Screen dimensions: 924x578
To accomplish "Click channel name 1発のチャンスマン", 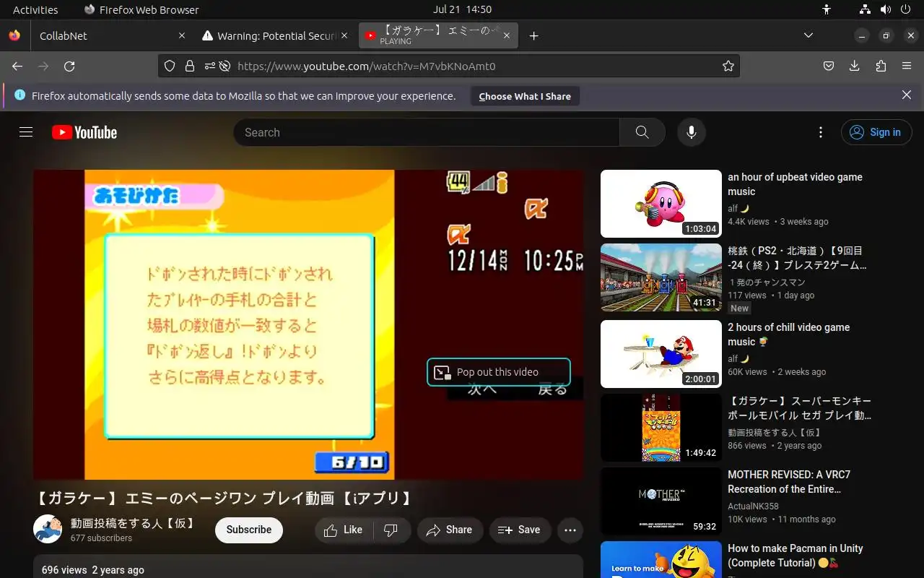I will coord(767,282).
